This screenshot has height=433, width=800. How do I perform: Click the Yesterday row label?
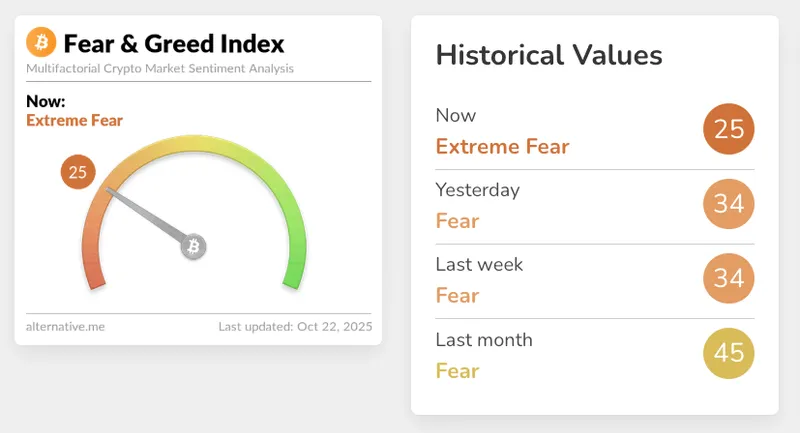point(477,190)
